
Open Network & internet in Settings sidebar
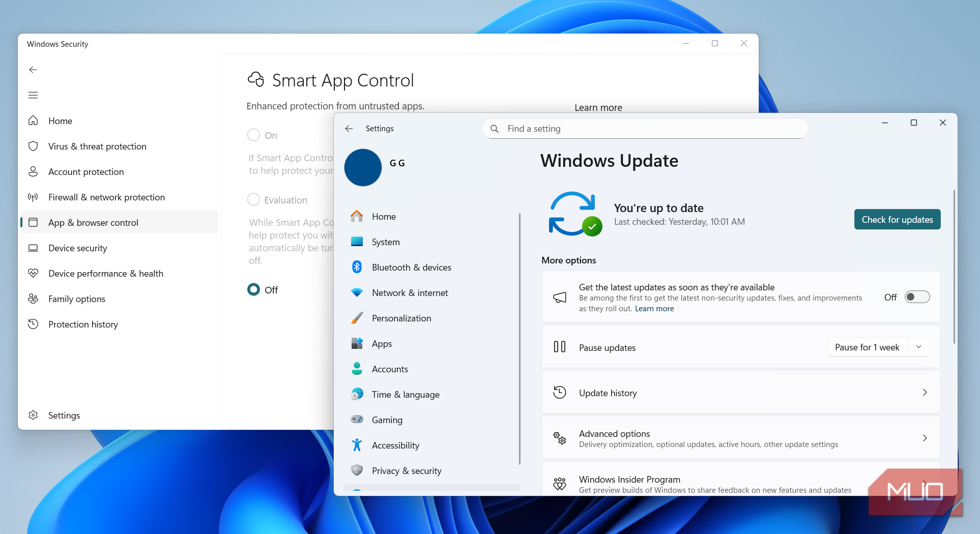pos(410,293)
